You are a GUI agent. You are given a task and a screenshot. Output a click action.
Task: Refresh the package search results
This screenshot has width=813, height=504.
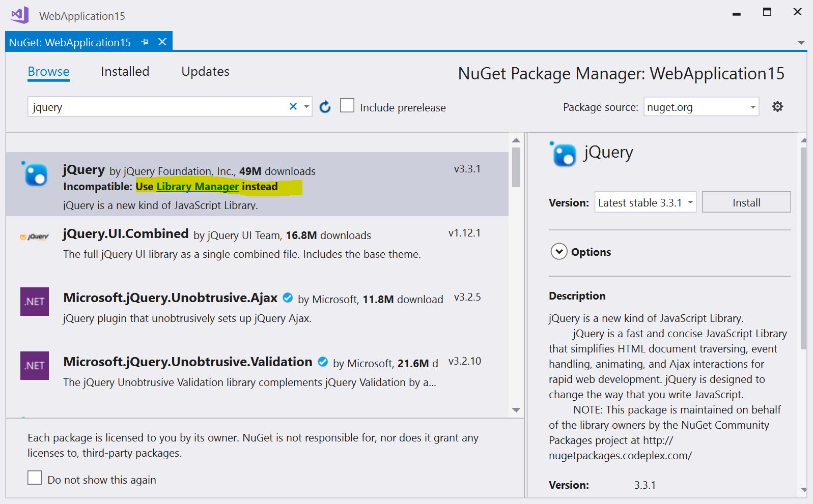click(x=325, y=107)
